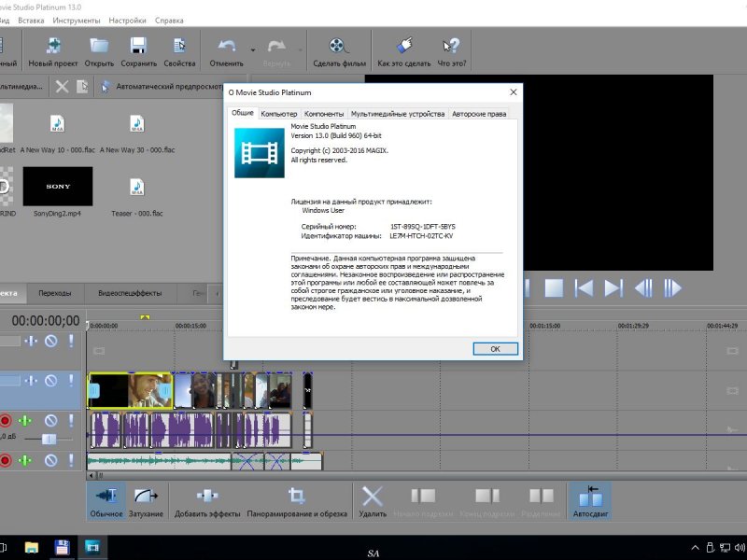
Task: Click the Сделать фильм film reel icon
Action: click(339, 46)
